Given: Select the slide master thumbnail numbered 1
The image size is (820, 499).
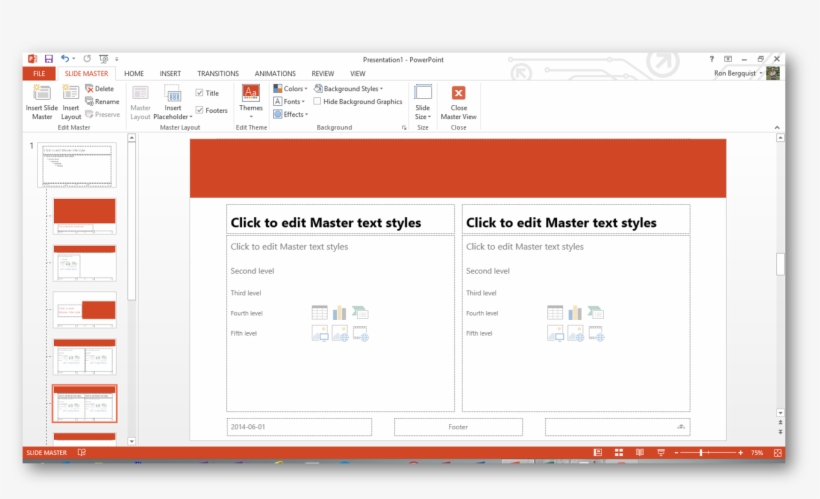Looking at the screenshot, I should click(x=77, y=165).
